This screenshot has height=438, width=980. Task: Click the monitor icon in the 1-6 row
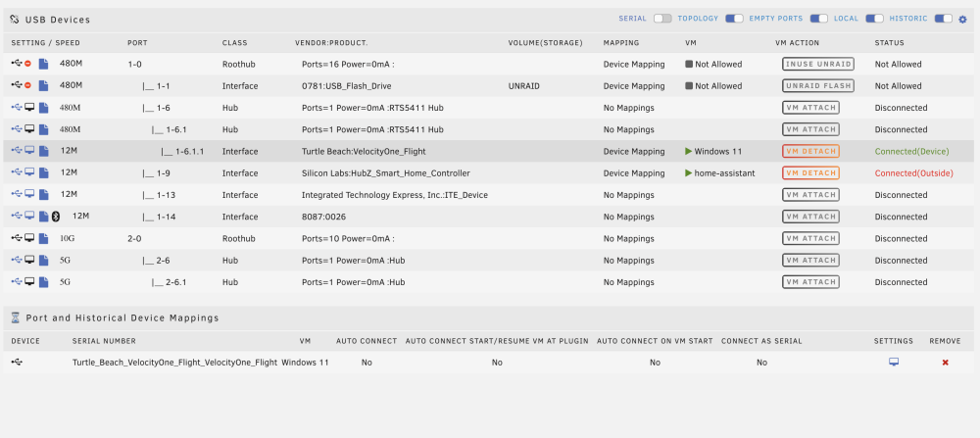(29, 108)
